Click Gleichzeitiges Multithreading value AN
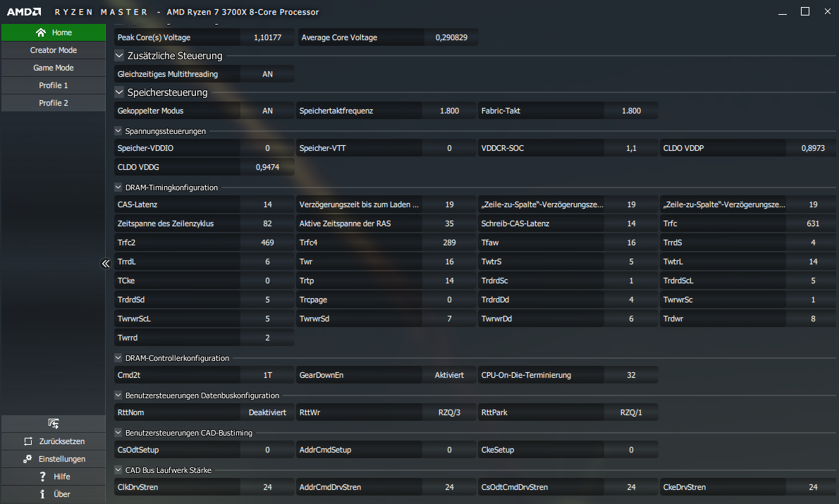 (267, 75)
